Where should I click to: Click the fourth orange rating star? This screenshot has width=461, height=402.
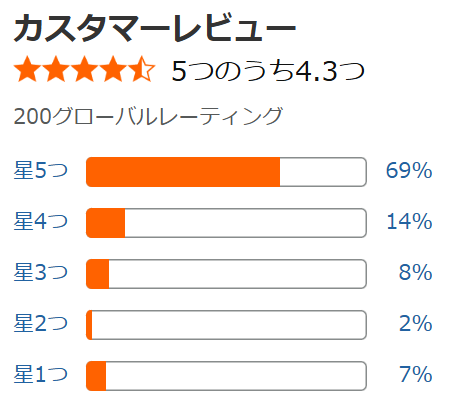click(113, 69)
